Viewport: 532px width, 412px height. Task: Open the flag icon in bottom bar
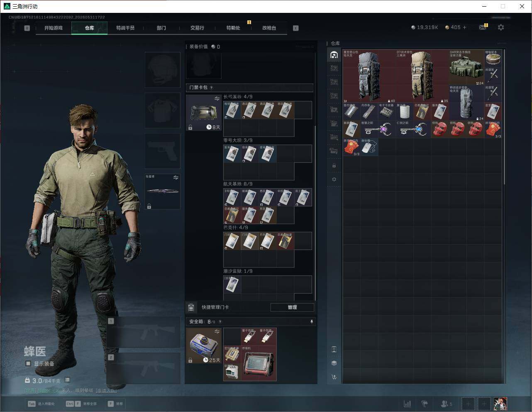click(x=425, y=404)
